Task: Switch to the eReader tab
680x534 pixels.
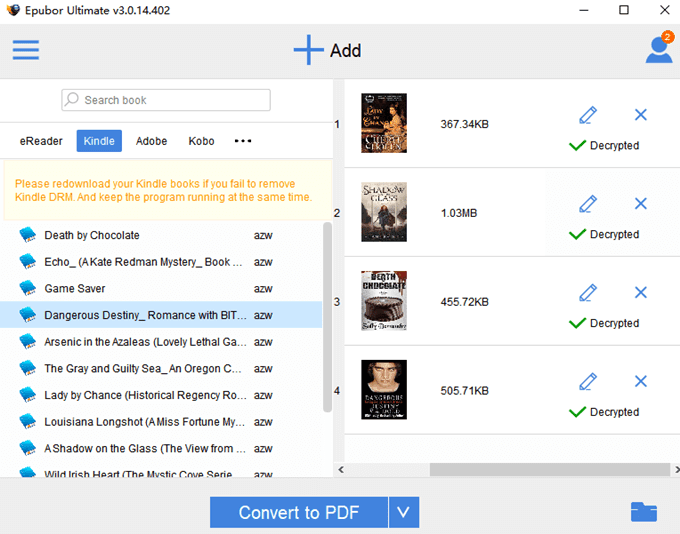Action: (x=41, y=141)
